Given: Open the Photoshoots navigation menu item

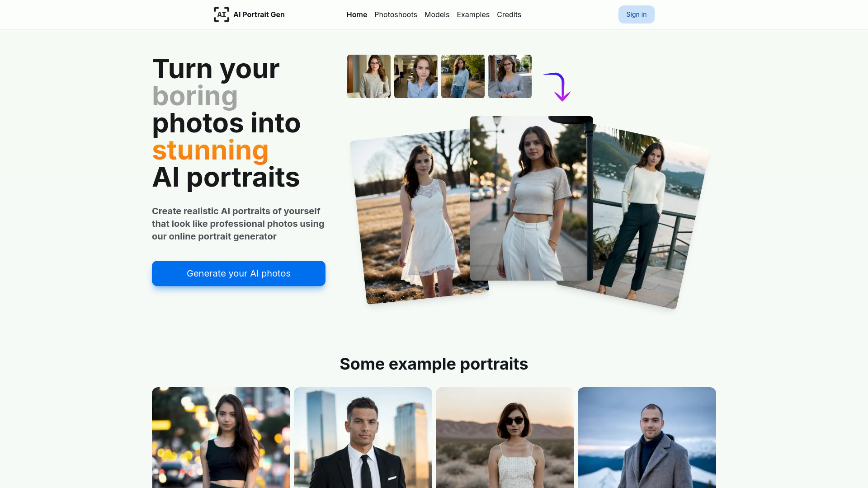Looking at the screenshot, I should [x=395, y=14].
